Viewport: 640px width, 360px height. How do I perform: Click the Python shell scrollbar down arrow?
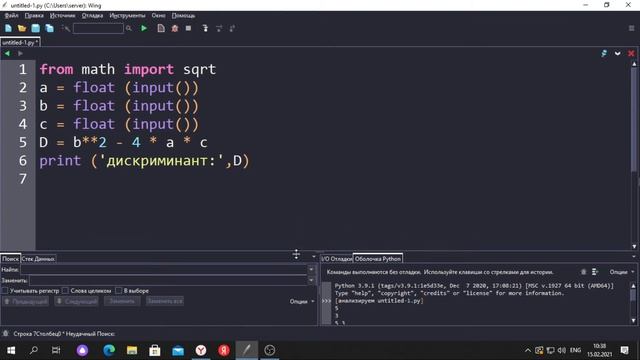tap(633, 321)
